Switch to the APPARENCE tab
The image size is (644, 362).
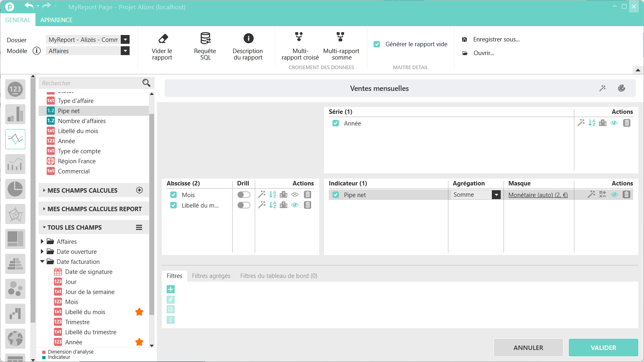(56, 20)
